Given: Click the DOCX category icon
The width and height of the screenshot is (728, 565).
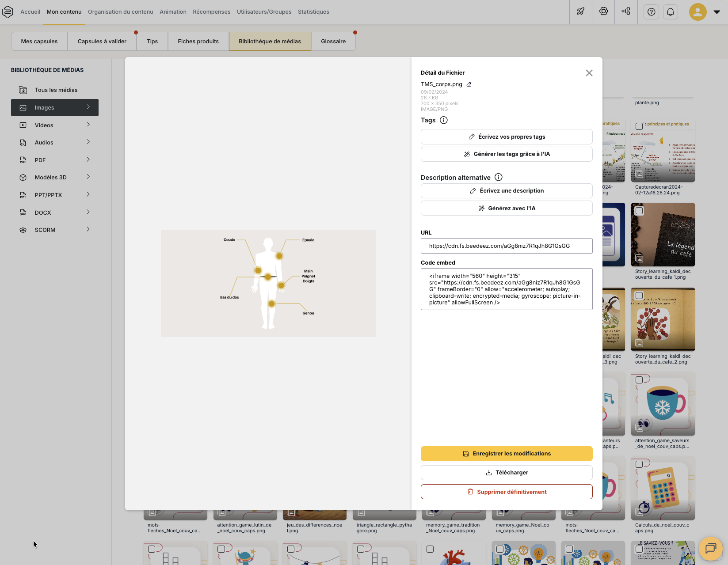Looking at the screenshot, I should click(x=23, y=213).
